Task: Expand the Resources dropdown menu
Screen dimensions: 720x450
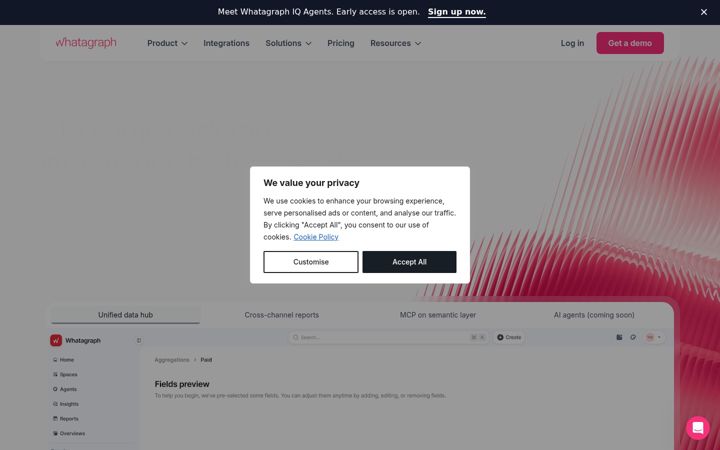Action: 395,43
